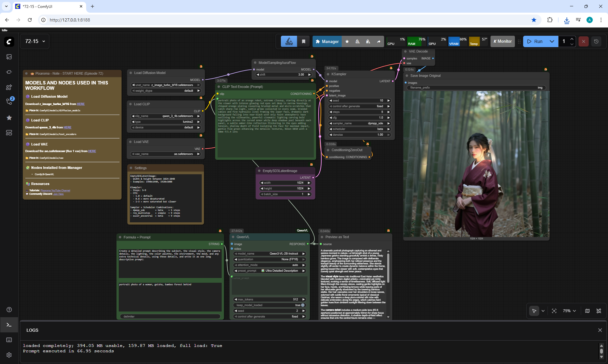Click the star icon beside Manager

(347, 41)
